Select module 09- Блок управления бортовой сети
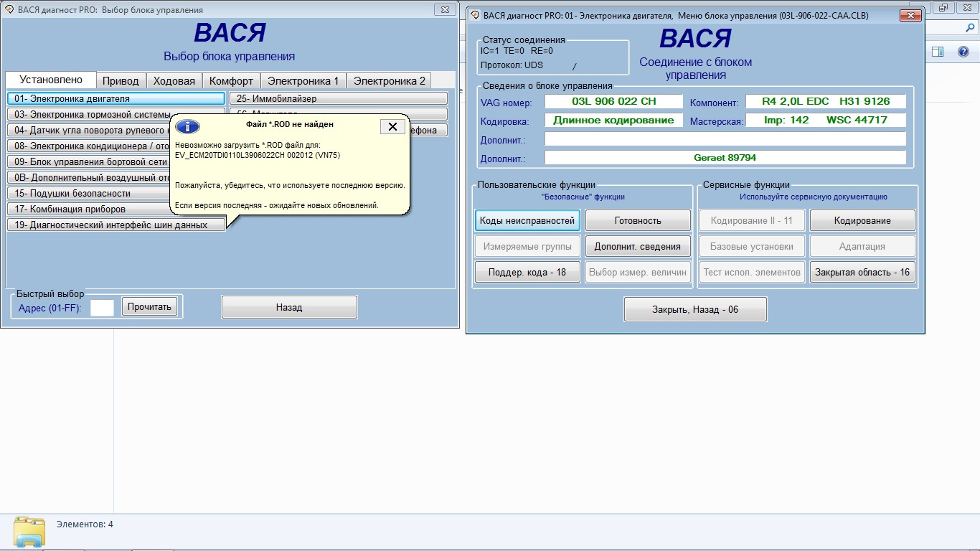This screenshot has width=980, height=551. 89,161
